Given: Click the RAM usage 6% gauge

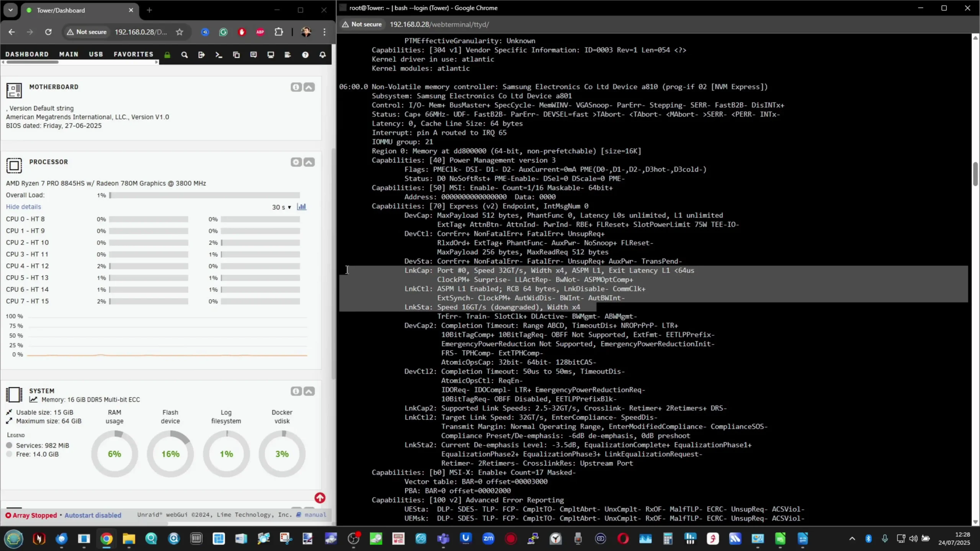Looking at the screenshot, I should [114, 454].
